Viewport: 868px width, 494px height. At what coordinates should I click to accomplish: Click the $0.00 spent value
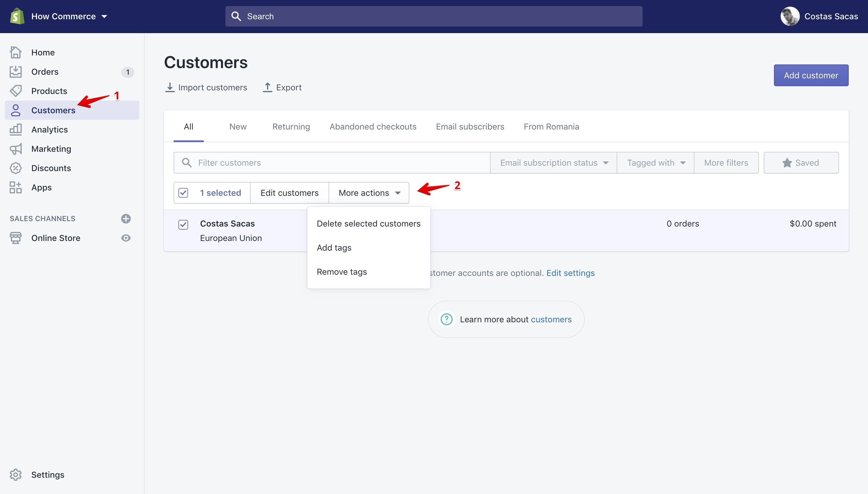point(813,224)
